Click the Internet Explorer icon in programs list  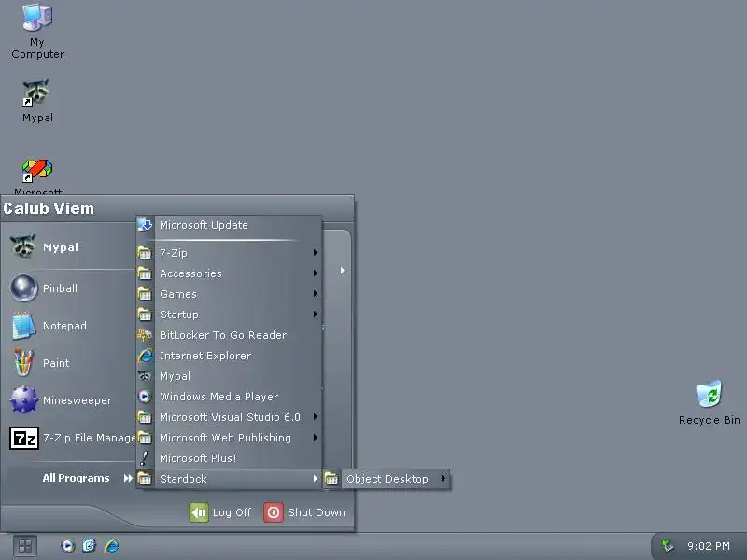click(145, 356)
